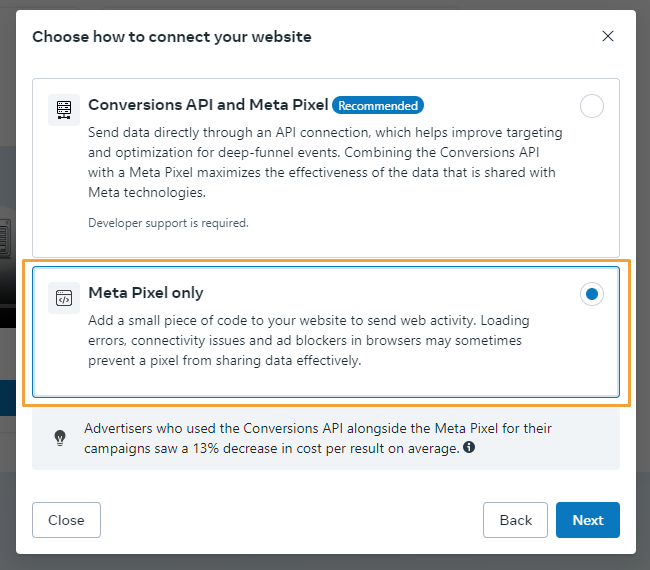Click the Conversions API and Meta Pixel heading

[208, 105]
